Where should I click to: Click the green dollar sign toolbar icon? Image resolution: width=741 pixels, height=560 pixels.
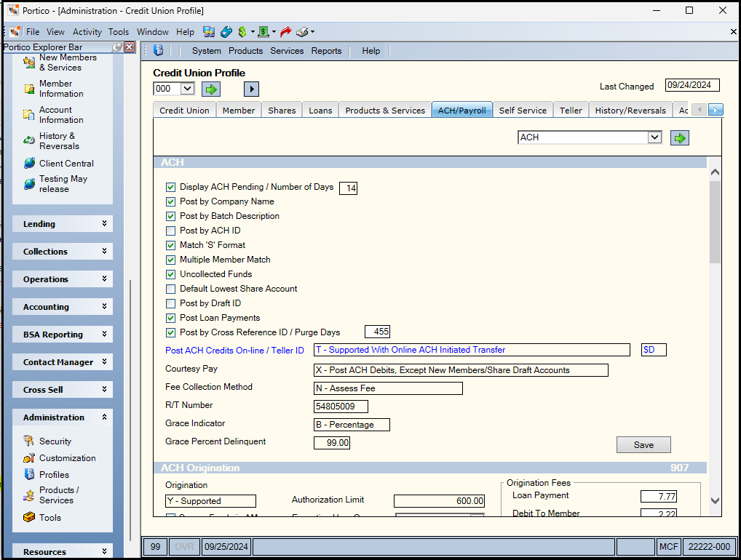pos(242,31)
